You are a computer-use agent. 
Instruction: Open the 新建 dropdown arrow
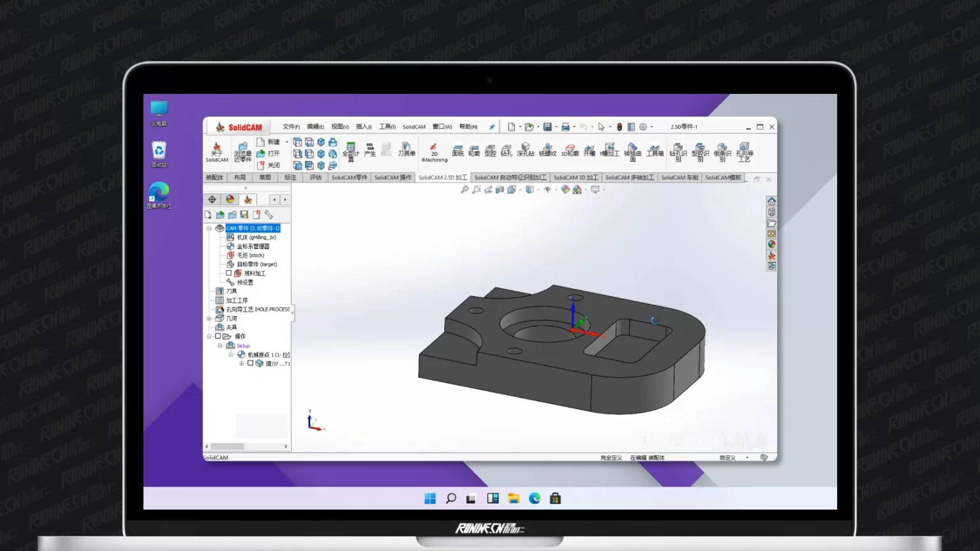pyautogui.click(x=286, y=142)
